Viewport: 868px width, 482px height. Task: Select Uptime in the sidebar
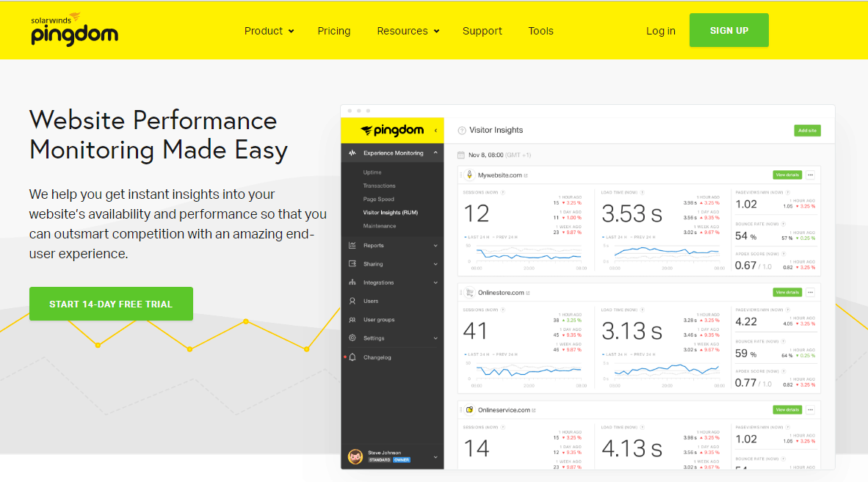point(372,172)
